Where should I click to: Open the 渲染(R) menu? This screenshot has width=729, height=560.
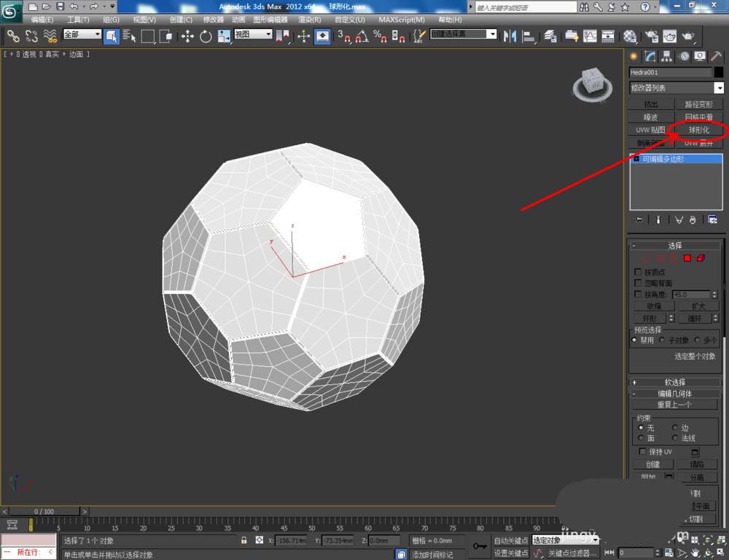pos(309,20)
